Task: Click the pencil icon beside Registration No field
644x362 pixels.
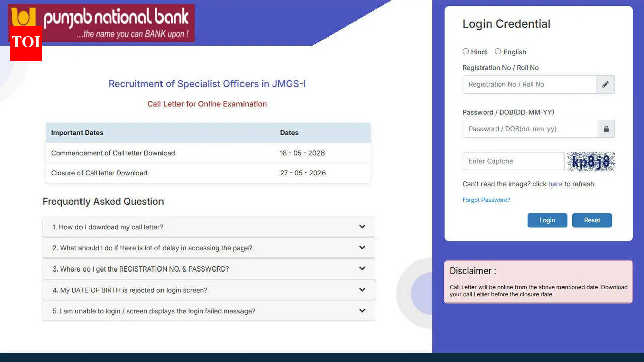Action: coord(605,84)
